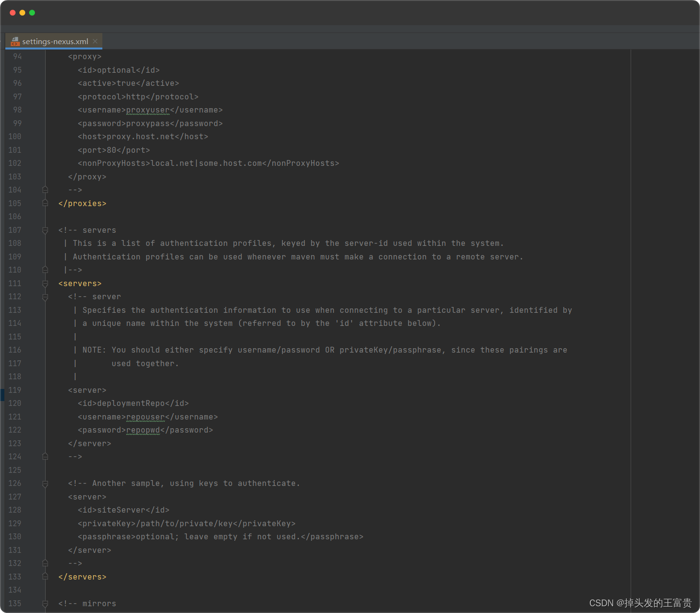Click underlined 'repouser' username value
Viewport: 700px width, 613px height.
pyautogui.click(x=146, y=417)
